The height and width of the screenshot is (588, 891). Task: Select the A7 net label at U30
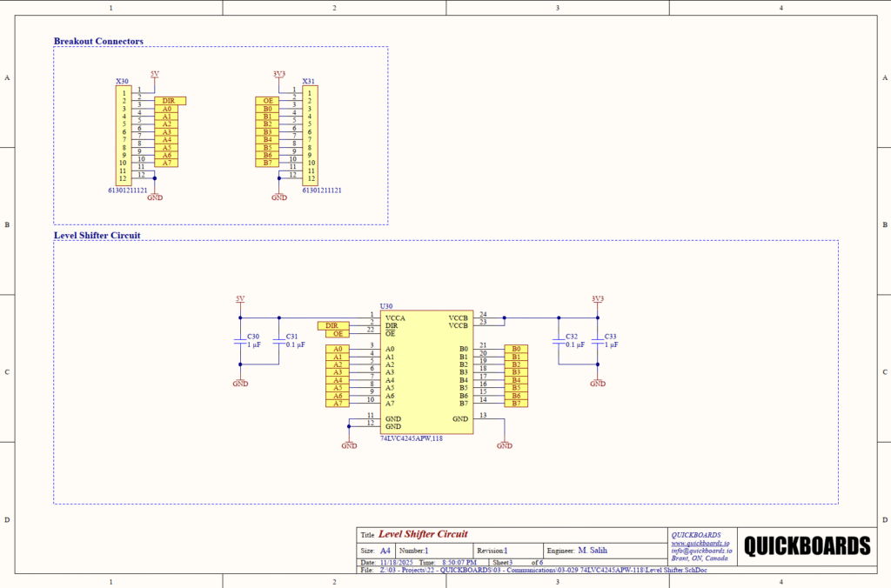(x=338, y=404)
